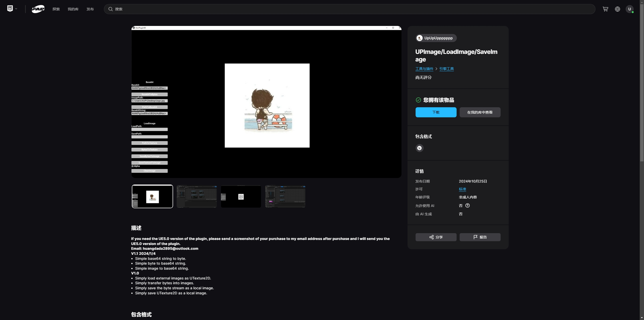Image resolution: width=644 pixels, height=320 pixels.
Task: Click into the 搜索 search field
Action: point(352,9)
